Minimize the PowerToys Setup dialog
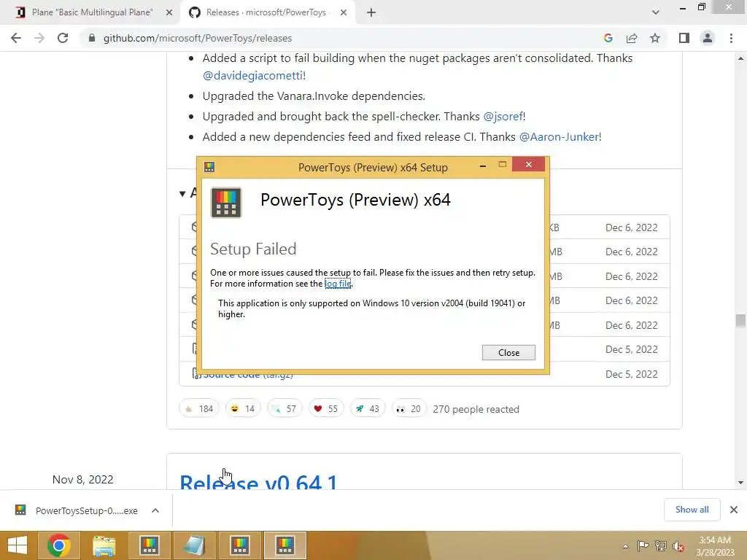Screen dimensions: 747x560 (x=483, y=166)
